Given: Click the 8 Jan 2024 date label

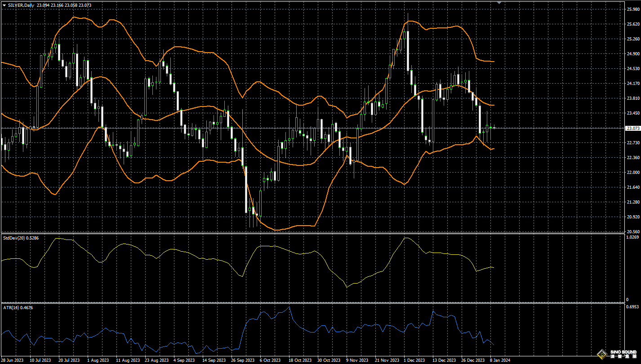Looking at the screenshot, I should [x=500, y=360].
